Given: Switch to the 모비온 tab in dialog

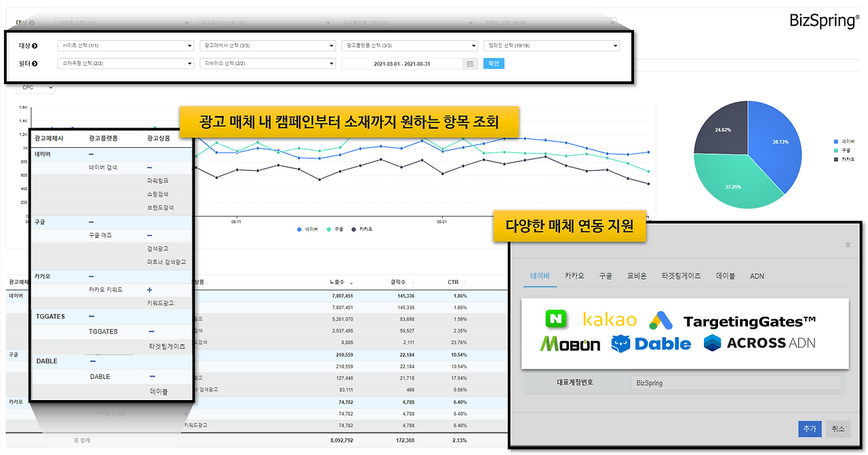Looking at the screenshot, I should (x=637, y=277).
